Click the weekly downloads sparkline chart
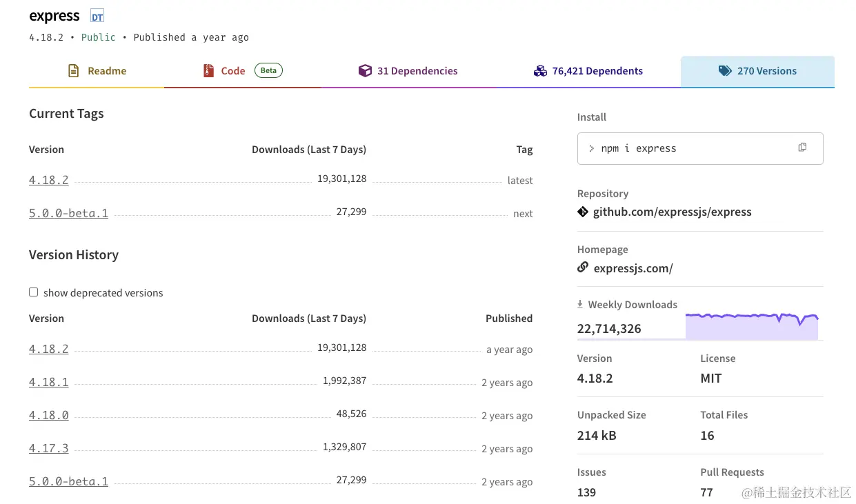Image resolution: width=856 pixels, height=504 pixels. pos(752,325)
